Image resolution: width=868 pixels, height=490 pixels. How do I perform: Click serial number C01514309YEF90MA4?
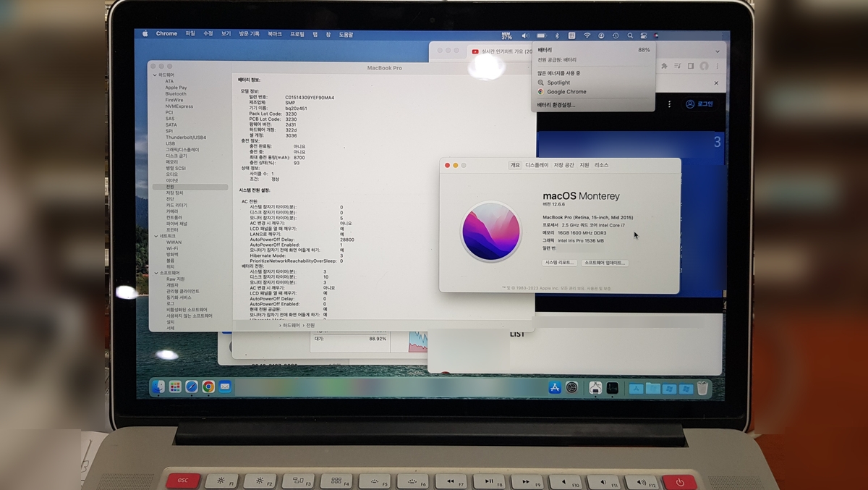point(310,97)
